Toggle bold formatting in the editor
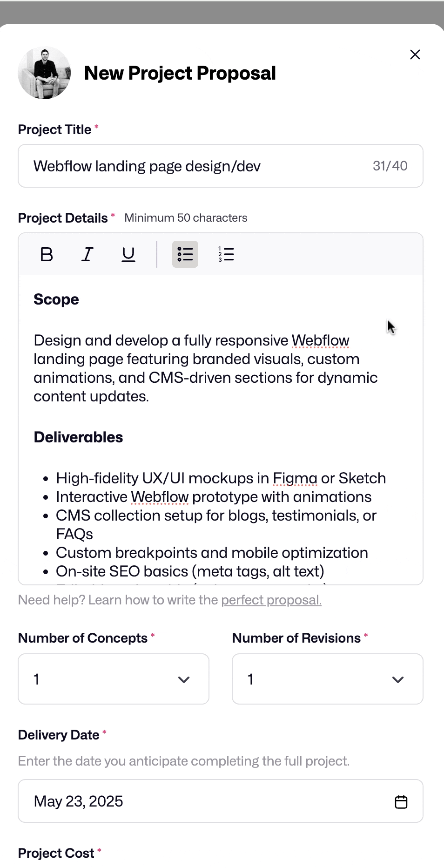 click(x=47, y=254)
